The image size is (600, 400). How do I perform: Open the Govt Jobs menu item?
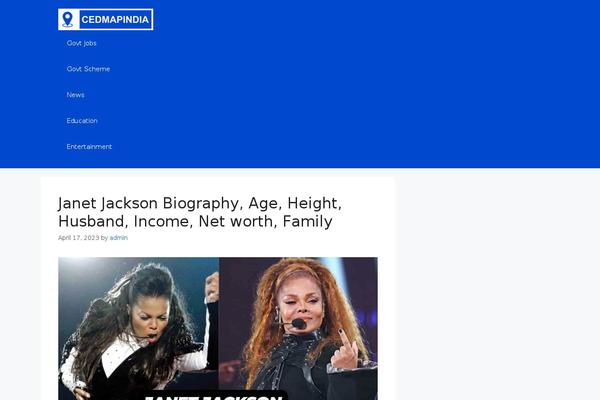[x=82, y=43]
